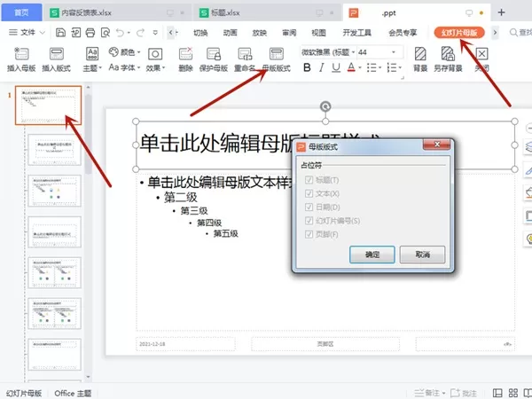Screen dimensions: 532x399
Task: Click the footer placeholder 页脚区
Action: pos(325,344)
